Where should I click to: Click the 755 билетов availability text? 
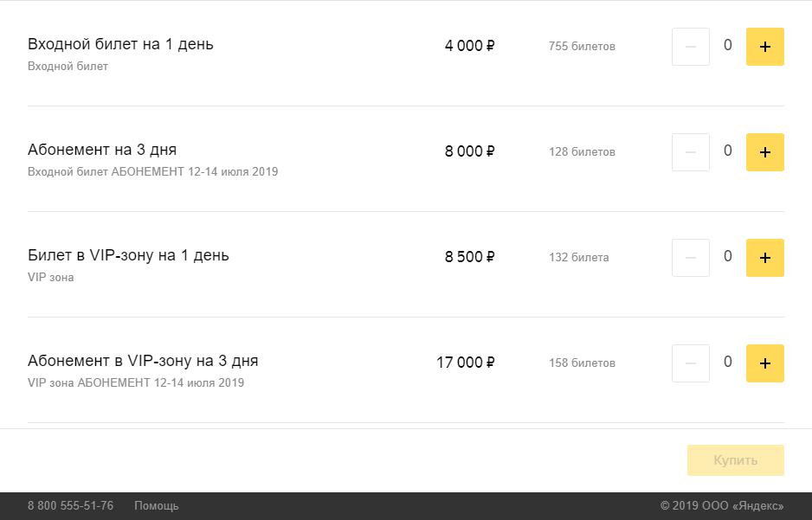(x=582, y=47)
